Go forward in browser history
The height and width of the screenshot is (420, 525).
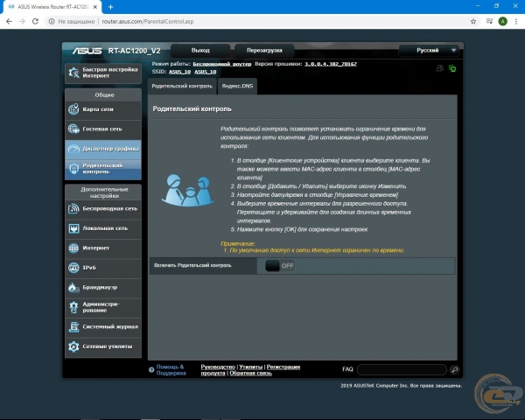(22, 21)
